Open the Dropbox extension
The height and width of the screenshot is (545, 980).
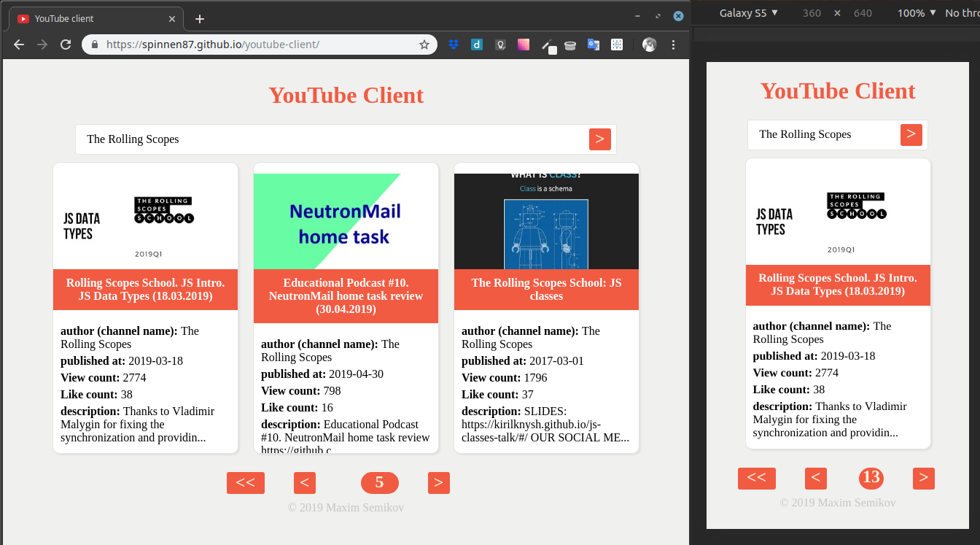pyautogui.click(x=454, y=45)
